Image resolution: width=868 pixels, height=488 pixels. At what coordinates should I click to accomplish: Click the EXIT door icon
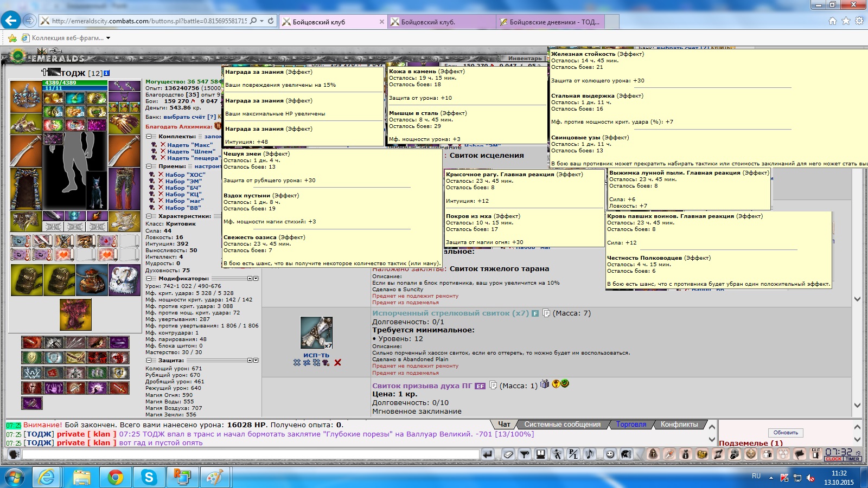[x=816, y=454]
